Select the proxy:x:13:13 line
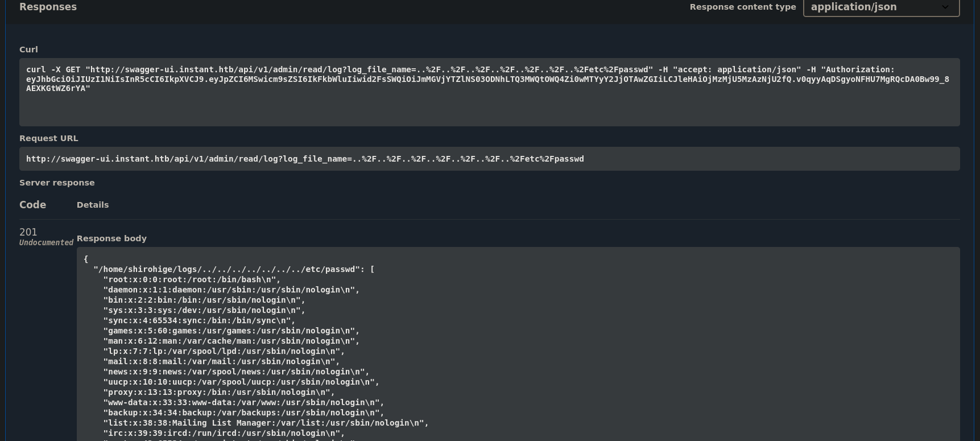Viewport: 980px width, 441px height. click(x=219, y=392)
